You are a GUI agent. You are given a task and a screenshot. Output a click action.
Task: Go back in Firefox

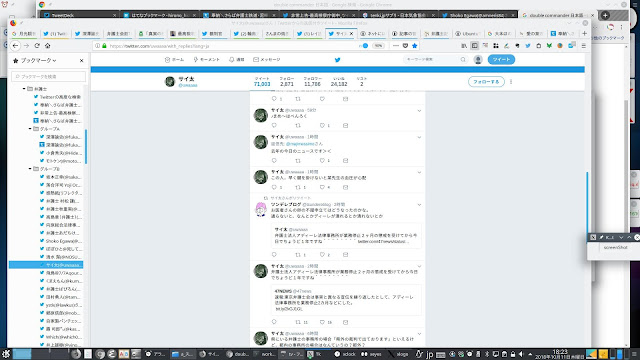coord(16,46)
